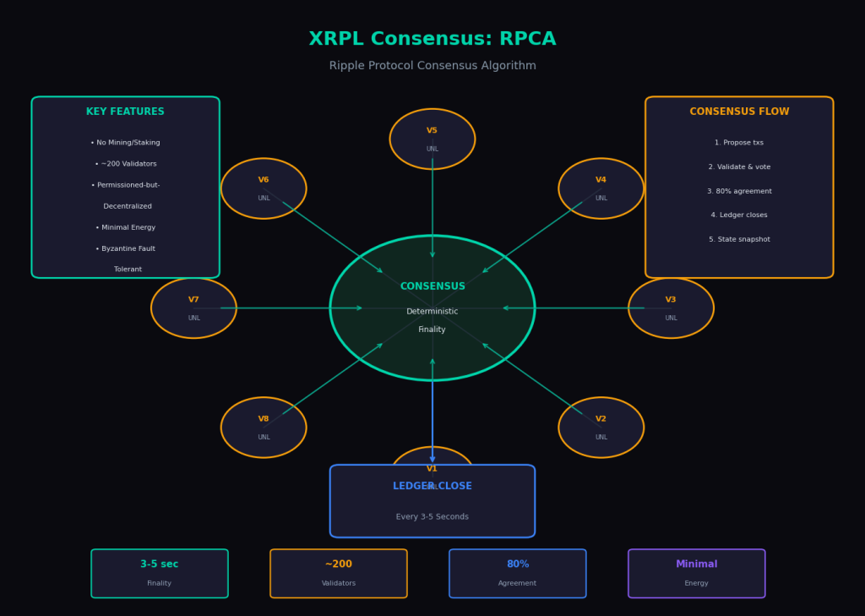
Task: Select the central Consensus circle
Action: coord(432,308)
